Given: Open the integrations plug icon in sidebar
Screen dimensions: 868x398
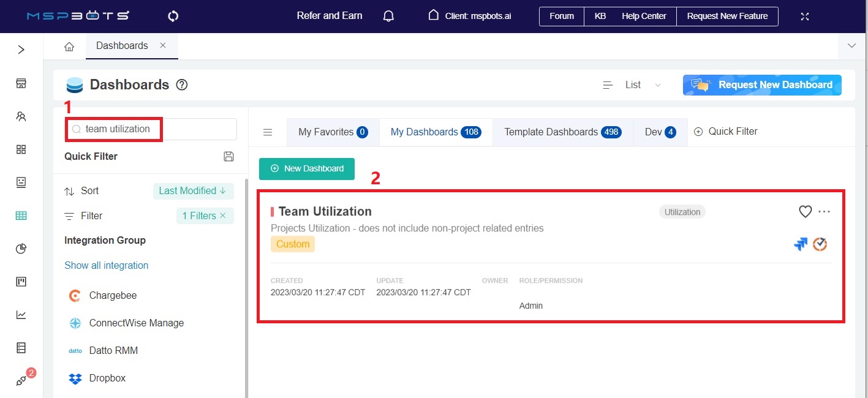Looking at the screenshot, I should coord(21,380).
